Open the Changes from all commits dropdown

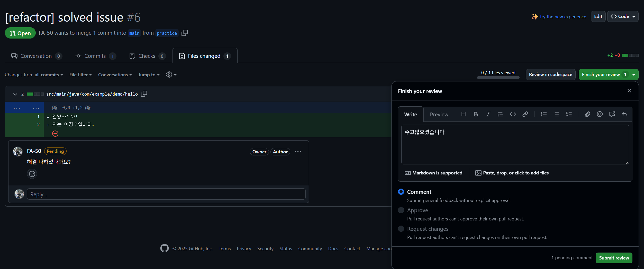(34, 75)
